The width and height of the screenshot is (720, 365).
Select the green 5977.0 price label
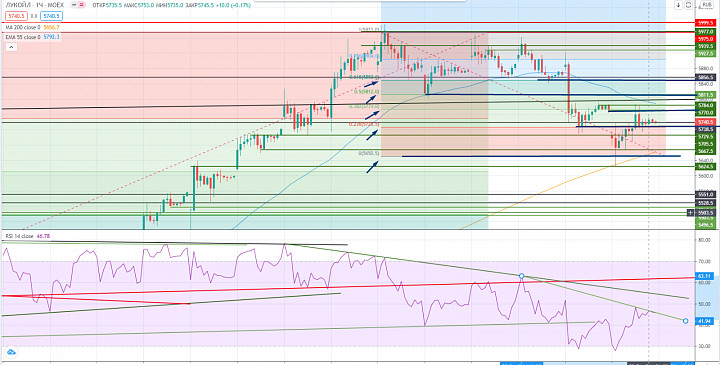[x=706, y=32]
